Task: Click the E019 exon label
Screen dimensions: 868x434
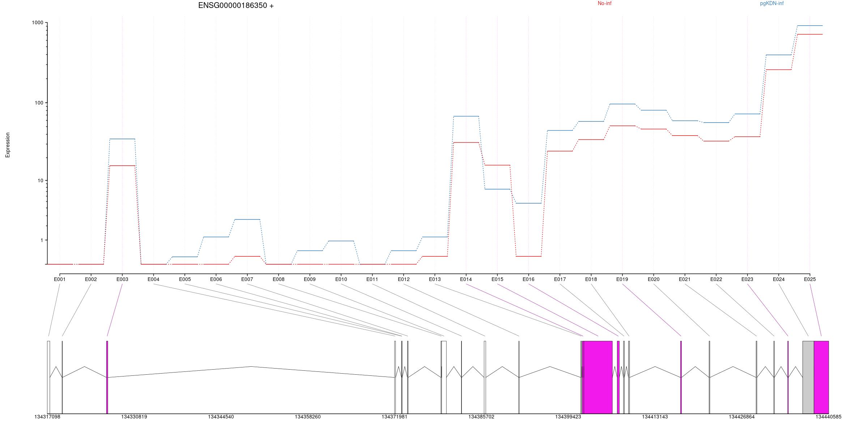Action: tap(622, 279)
